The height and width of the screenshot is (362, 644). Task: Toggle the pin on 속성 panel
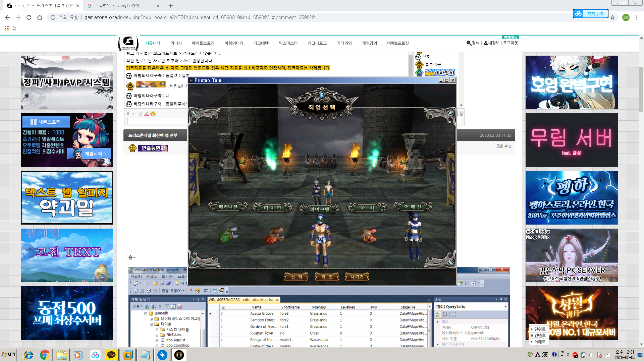501,299
